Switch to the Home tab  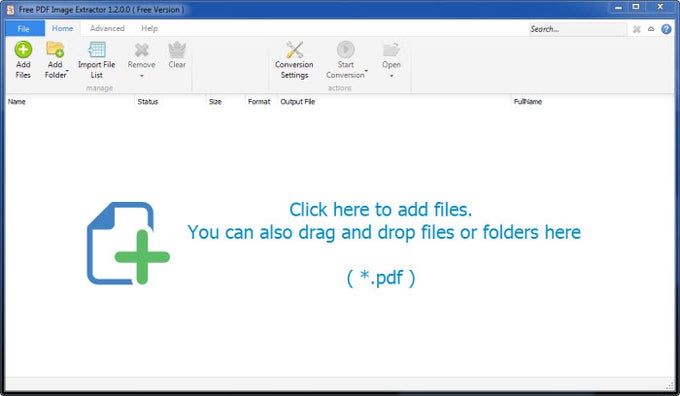tap(62, 29)
